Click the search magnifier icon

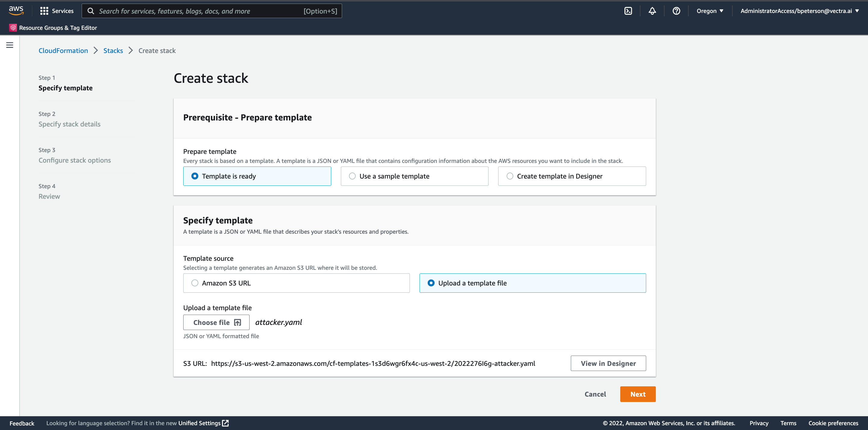[x=91, y=11]
